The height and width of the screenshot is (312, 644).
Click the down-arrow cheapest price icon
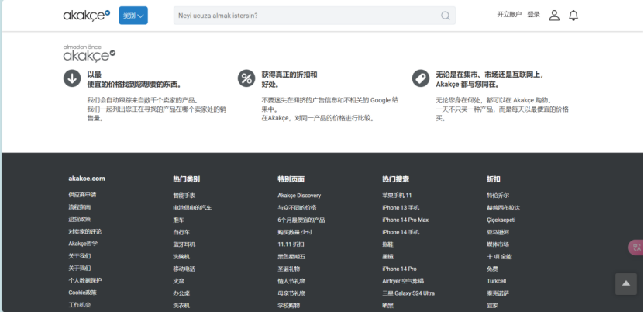click(x=72, y=78)
